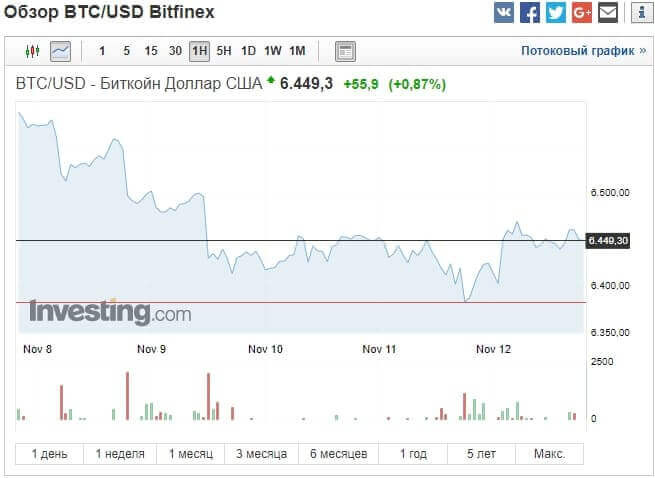Viewport: 655px width, 478px height.
Task: Click the Макс. period button
Action: pyautogui.click(x=549, y=454)
